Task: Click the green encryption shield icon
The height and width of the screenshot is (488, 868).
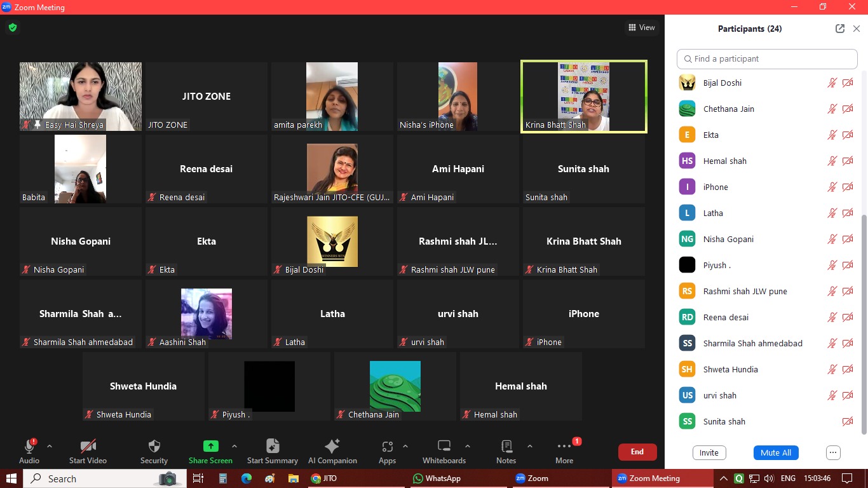Action: 13,28
